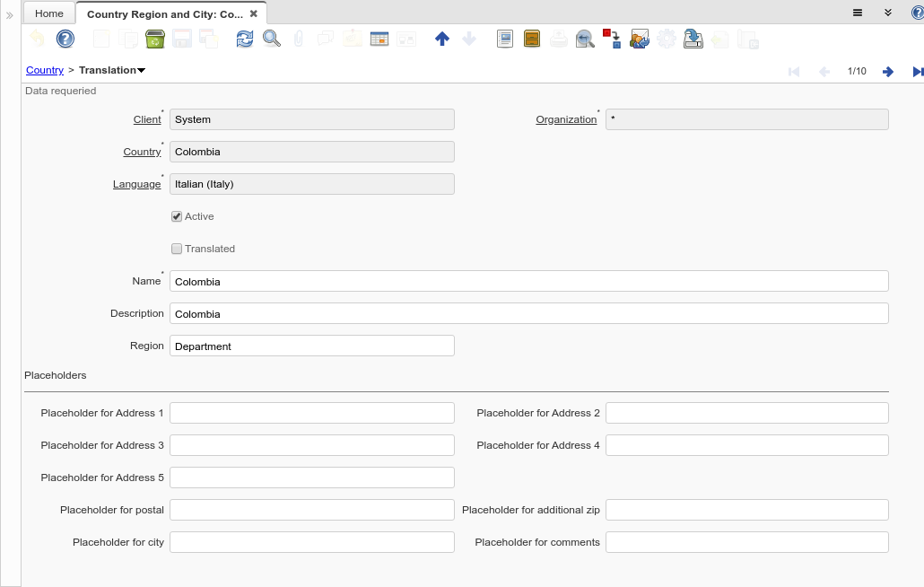Click into the Region text field
Image resolution: width=924 pixels, height=587 pixels.
(311, 346)
